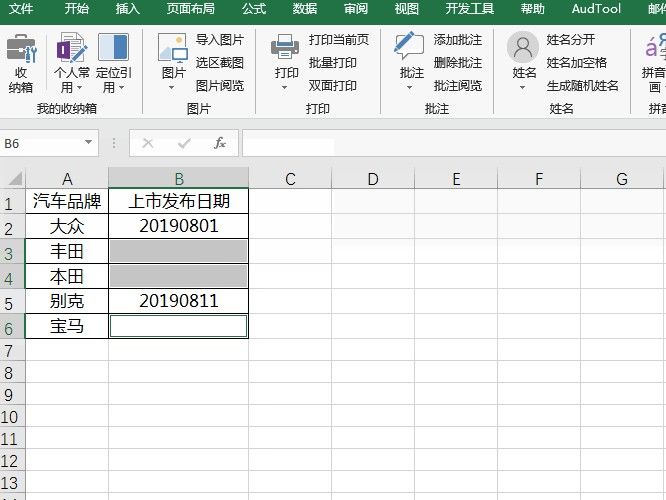Select the 宝马 cell
The image size is (666, 500).
(67, 326)
